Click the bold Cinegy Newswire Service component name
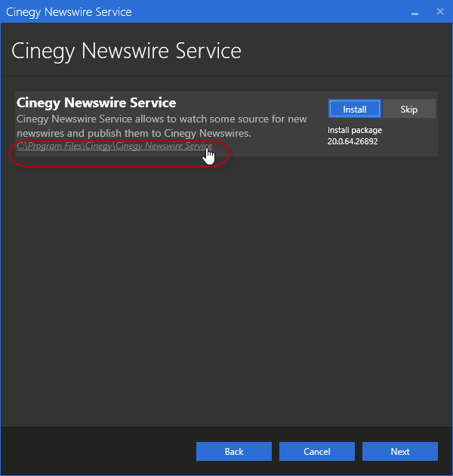The height and width of the screenshot is (476, 453). coord(96,103)
